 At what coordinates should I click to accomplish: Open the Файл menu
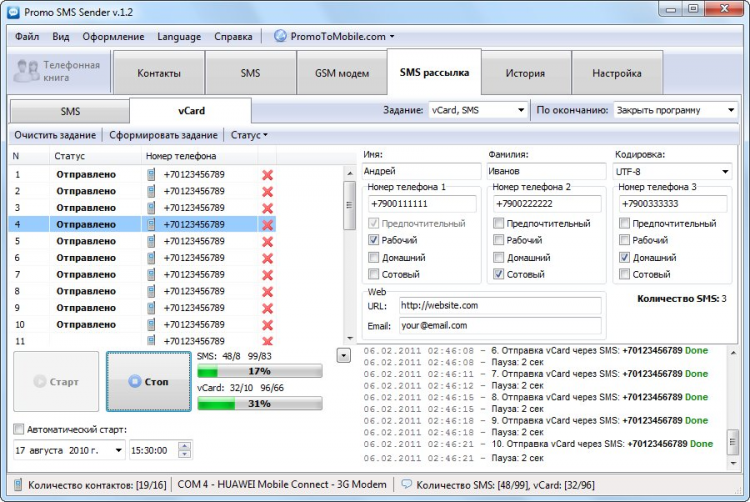click(27, 36)
